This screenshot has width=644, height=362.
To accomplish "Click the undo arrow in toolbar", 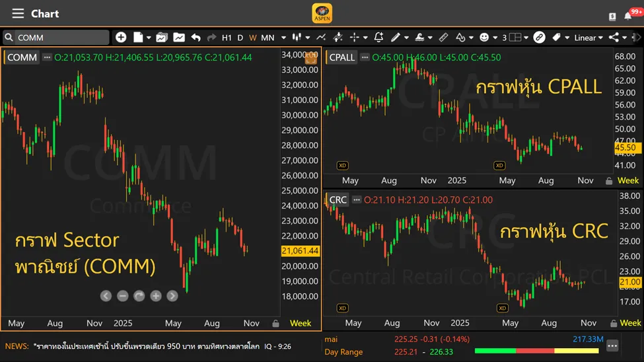I will tap(196, 38).
